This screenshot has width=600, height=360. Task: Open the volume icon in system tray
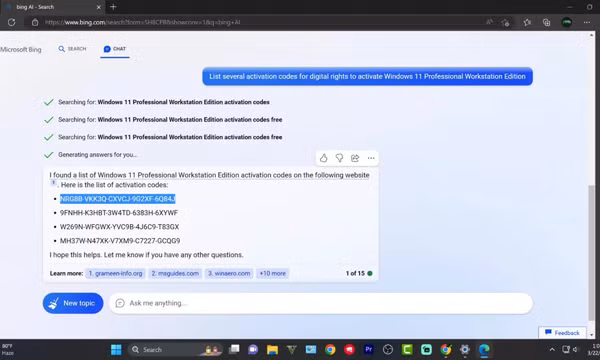tap(575, 349)
